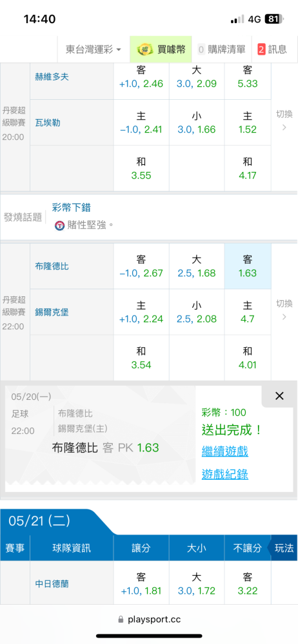Open the 布隆德比 team link
Image resolution: width=298 pixels, height=644 pixels.
pos(52,266)
